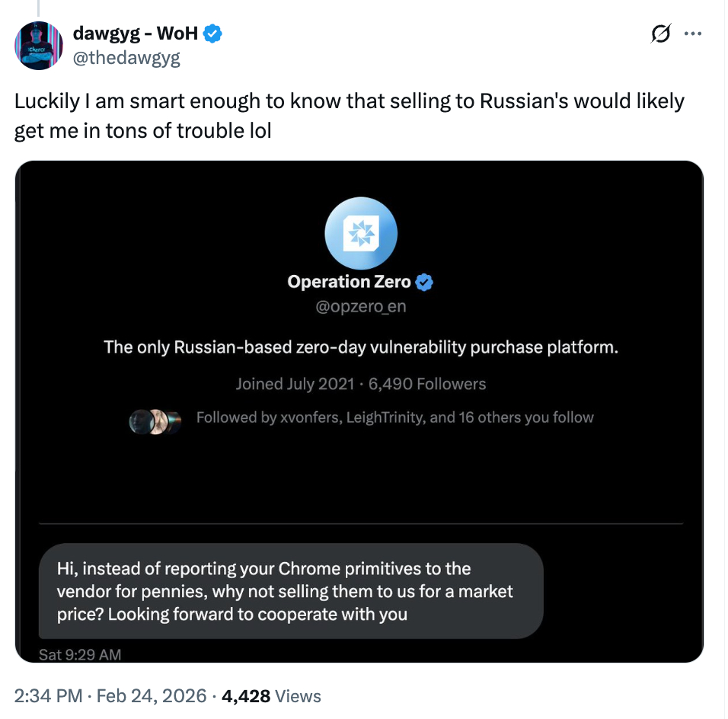
Task: Click the blue verified badge beside dawgyg - WoH
Action: pyautogui.click(x=214, y=34)
